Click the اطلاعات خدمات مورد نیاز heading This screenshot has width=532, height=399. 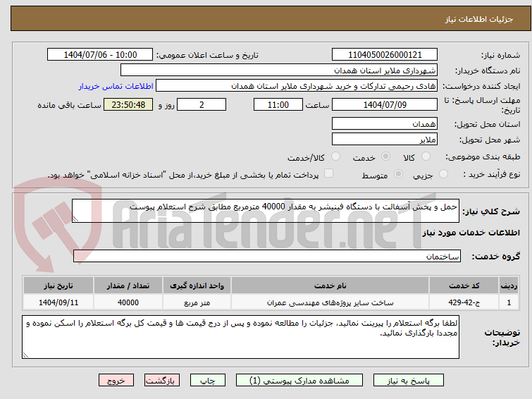[x=471, y=233]
